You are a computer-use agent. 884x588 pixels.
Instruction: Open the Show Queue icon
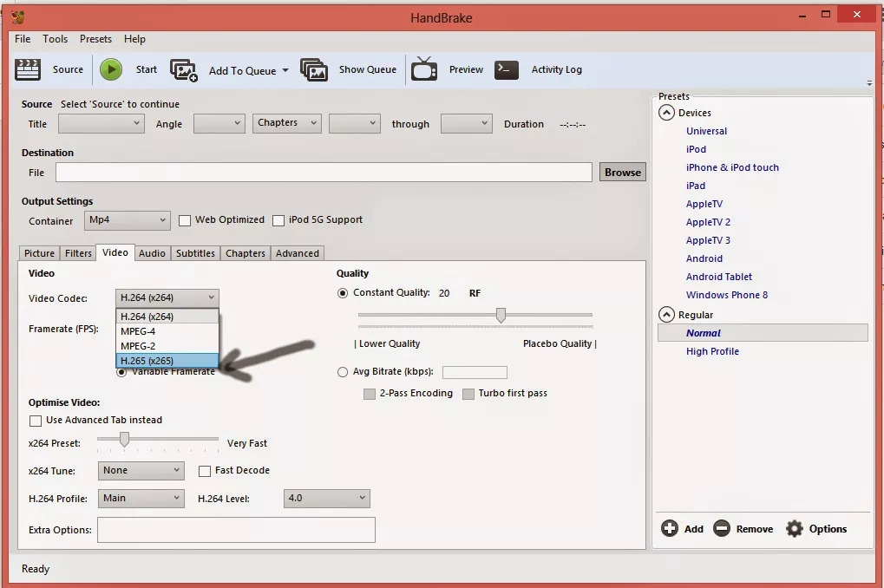(314, 70)
